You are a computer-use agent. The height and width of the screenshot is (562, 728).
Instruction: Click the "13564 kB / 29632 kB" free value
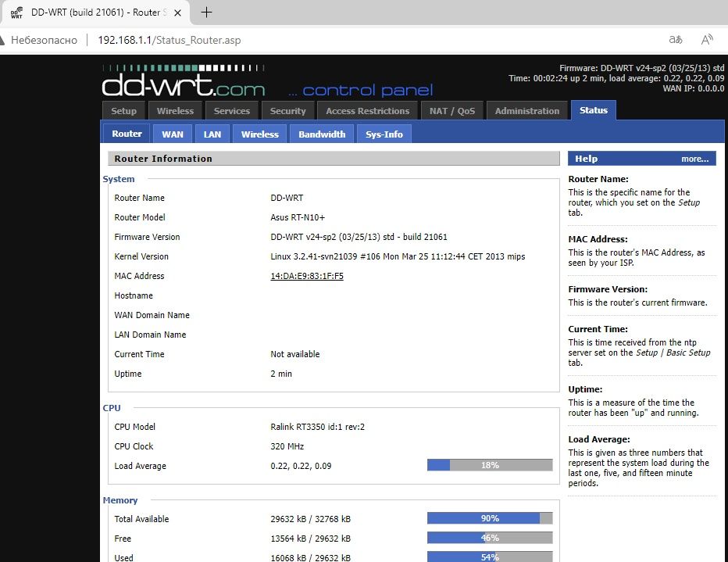311,539
